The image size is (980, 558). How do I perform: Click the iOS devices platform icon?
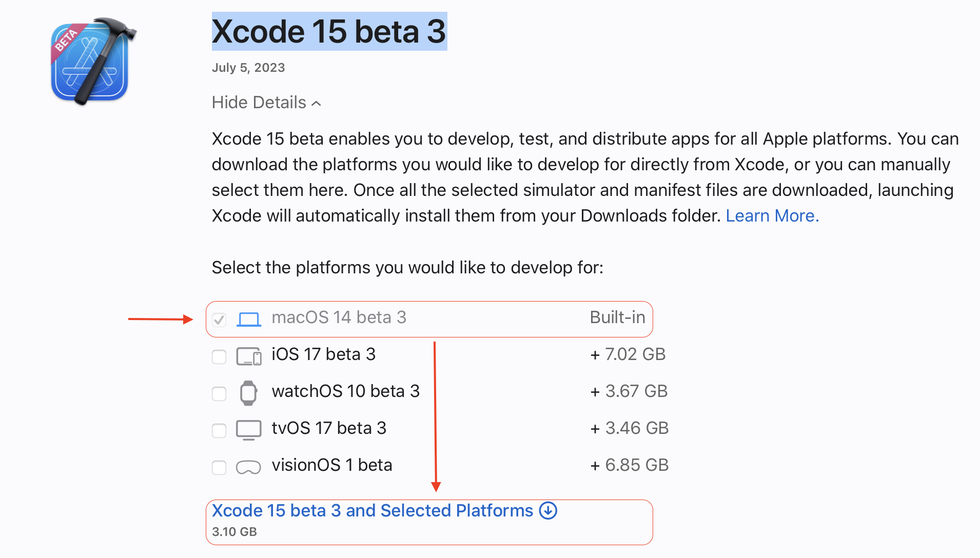[249, 356]
